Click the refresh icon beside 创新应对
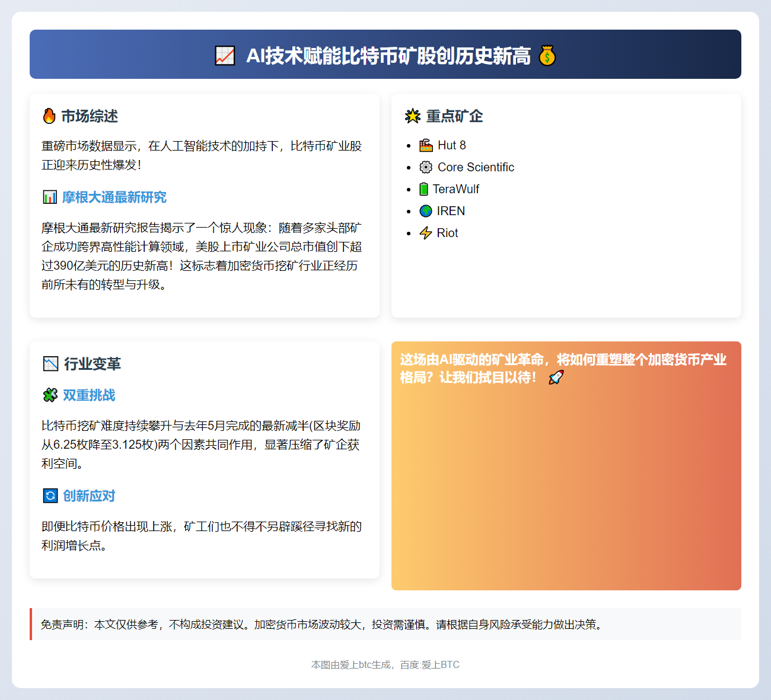The image size is (771, 700). tap(51, 496)
